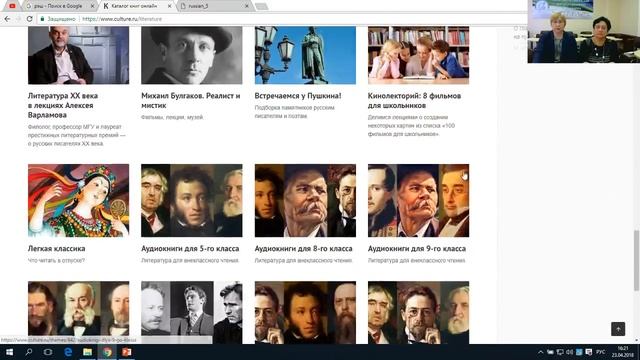The height and width of the screenshot is (360, 640).
Task: Select the 'Каталог книг онлайн' tab
Action: pos(136,6)
